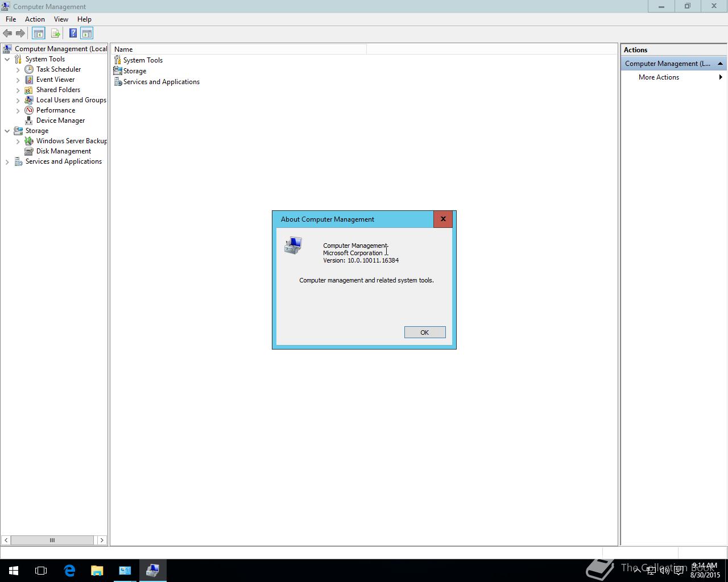Click the Local Users and Groups icon
The image size is (728, 582).
pos(29,100)
